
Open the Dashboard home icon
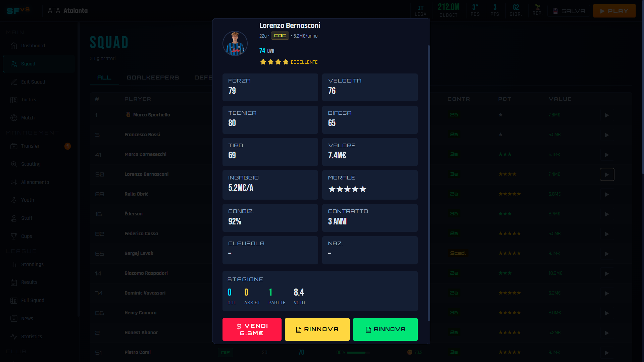click(x=14, y=46)
